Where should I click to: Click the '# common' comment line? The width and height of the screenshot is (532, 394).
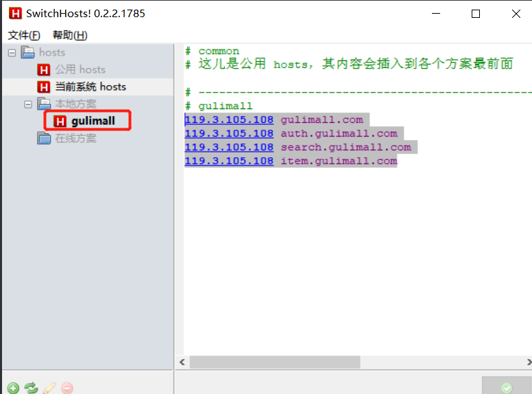(x=213, y=51)
